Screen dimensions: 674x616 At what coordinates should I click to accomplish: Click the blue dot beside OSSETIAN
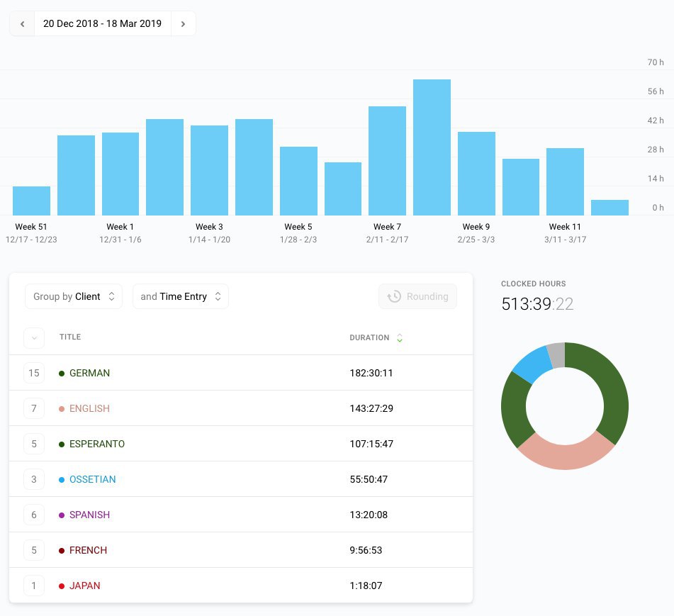tap(62, 480)
